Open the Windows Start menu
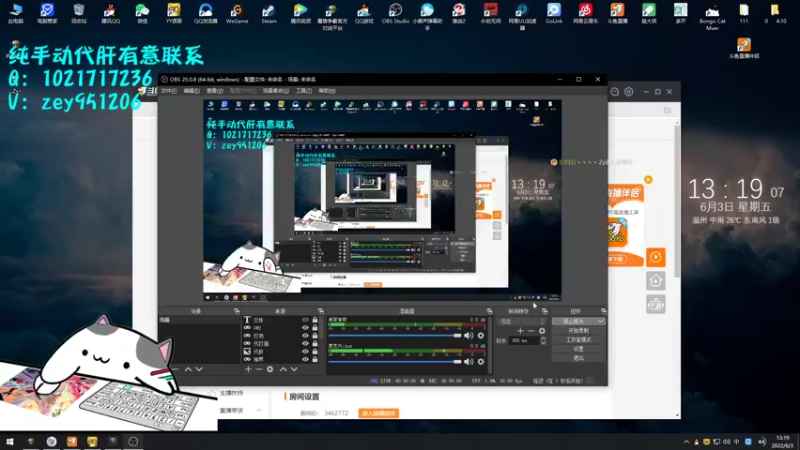Screen dimensions: 800x450 [x=9, y=441]
